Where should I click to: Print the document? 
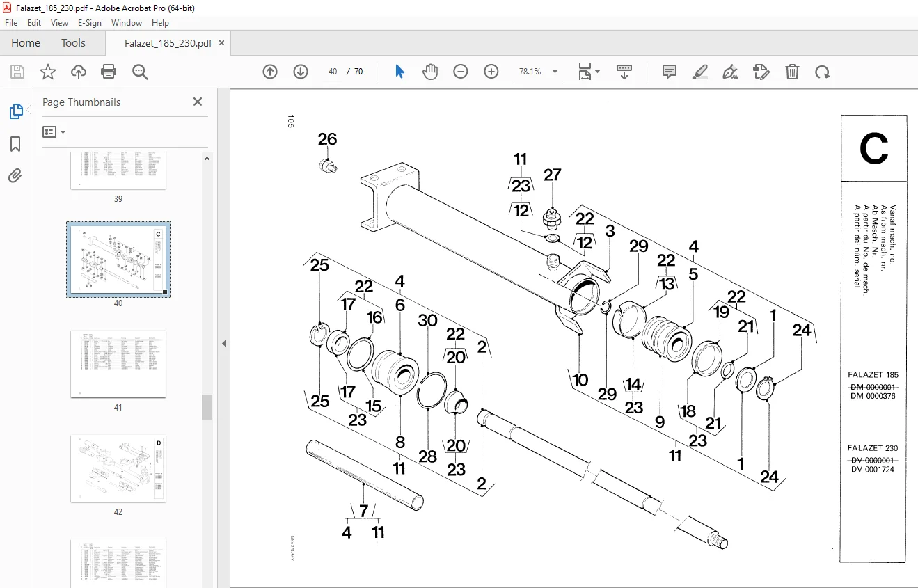pyautogui.click(x=109, y=72)
